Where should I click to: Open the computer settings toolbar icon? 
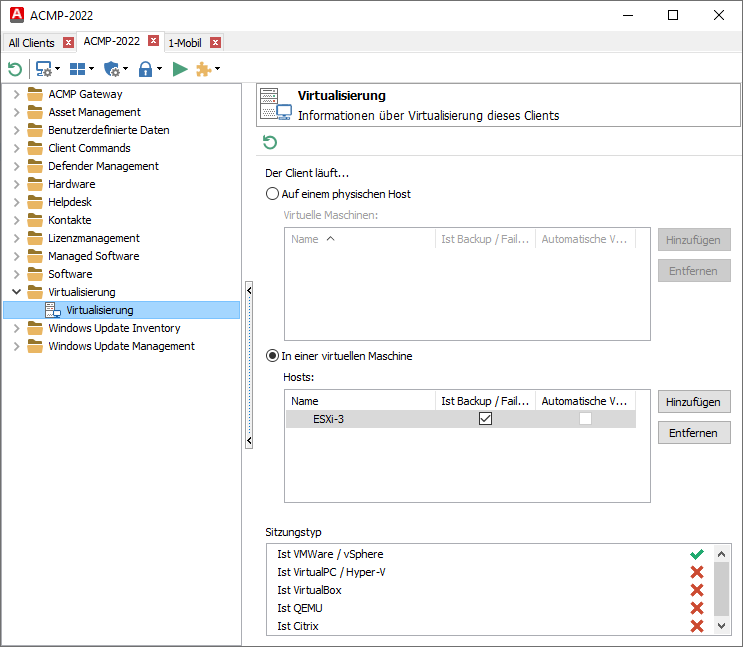coord(44,69)
